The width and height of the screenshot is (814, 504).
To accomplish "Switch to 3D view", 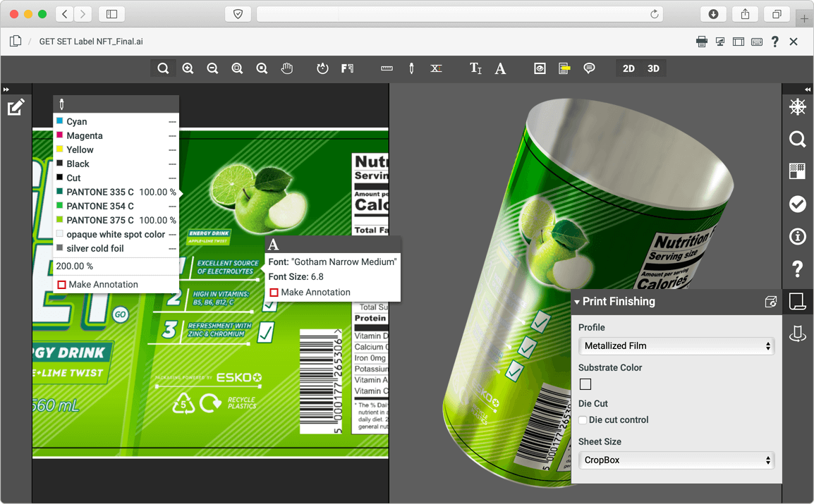I will [x=653, y=68].
